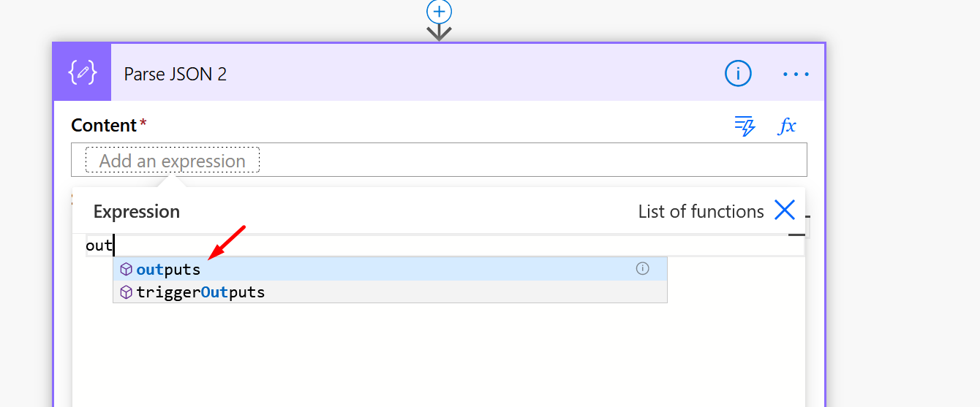This screenshot has height=407, width=980.
Task: Open the three-dots menu on Parse JSON 2
Action: 796,74
